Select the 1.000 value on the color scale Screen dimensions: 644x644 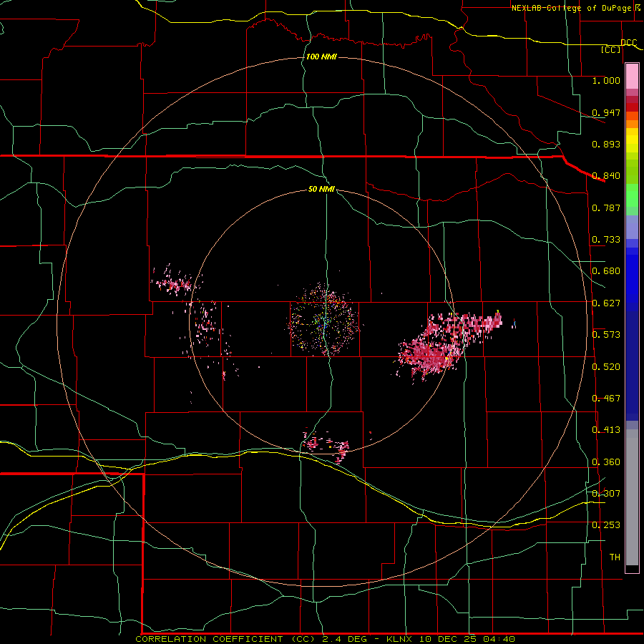606,80
